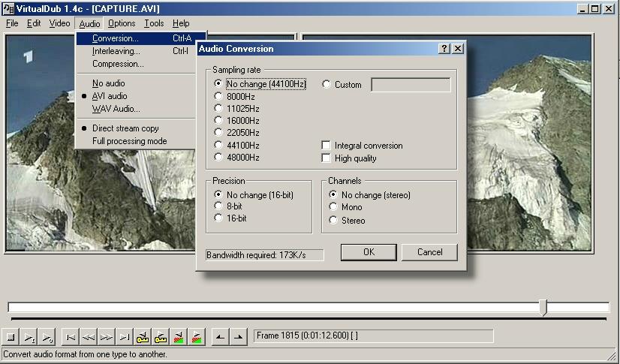Select the 22050Hz sampling rate
Image resolution: width=620 pixels, height=364 pixels.
[x=218, y=133]
